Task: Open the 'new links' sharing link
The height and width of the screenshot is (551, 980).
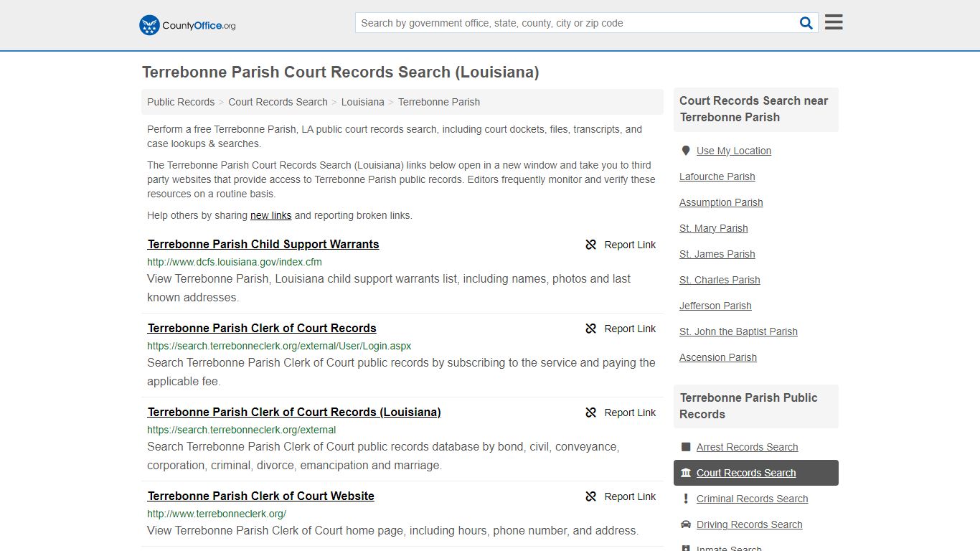Action: tap(270, 215)
